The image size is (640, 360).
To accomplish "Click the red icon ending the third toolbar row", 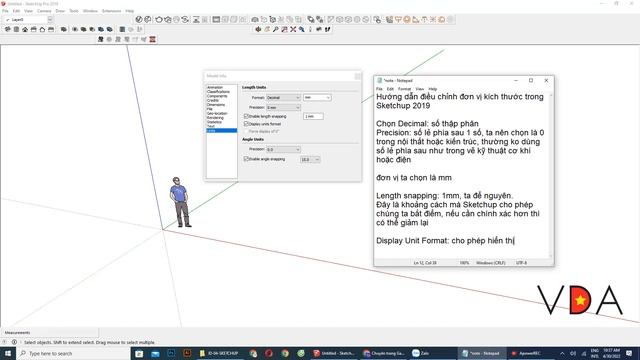I will coord(152,39).
